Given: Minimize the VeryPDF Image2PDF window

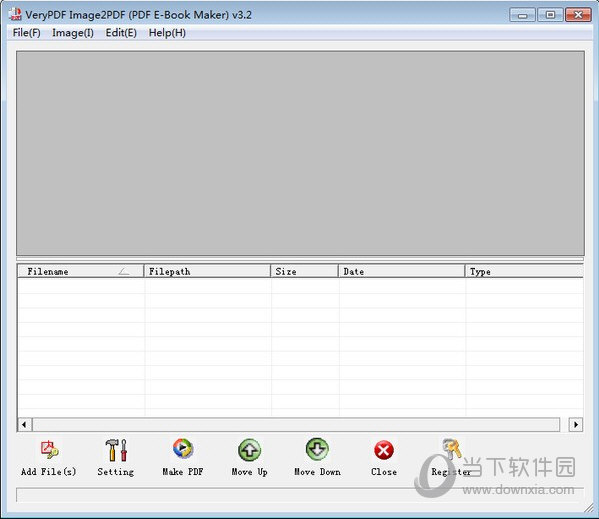Looking at the screenshot, I should (x=522, y=15).
